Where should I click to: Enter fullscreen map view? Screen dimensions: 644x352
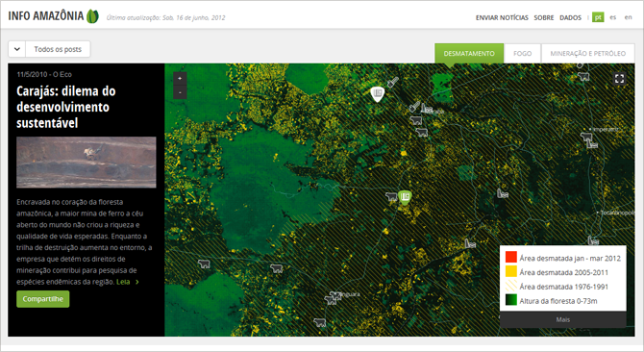619,79
